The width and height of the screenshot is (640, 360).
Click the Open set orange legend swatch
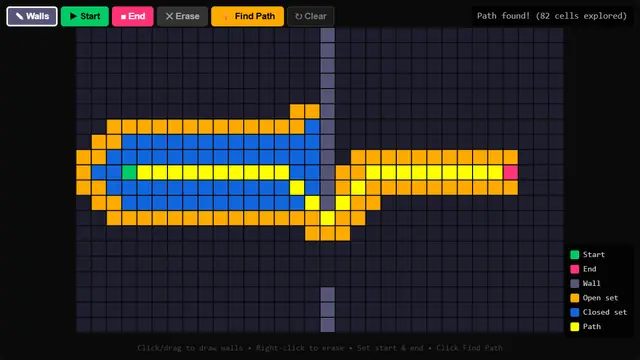(575, 298)
